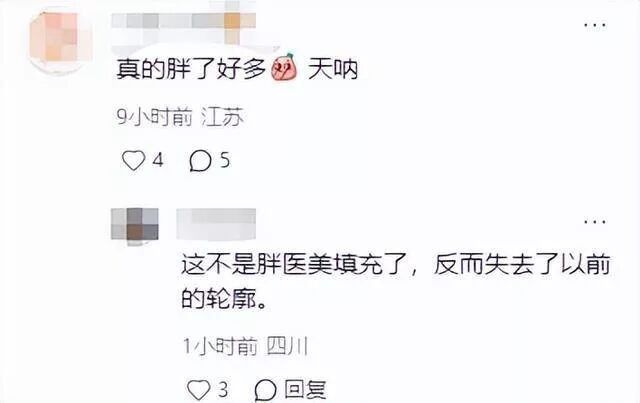Open replies using the speech bubble beside 5

tap(200, 161)
